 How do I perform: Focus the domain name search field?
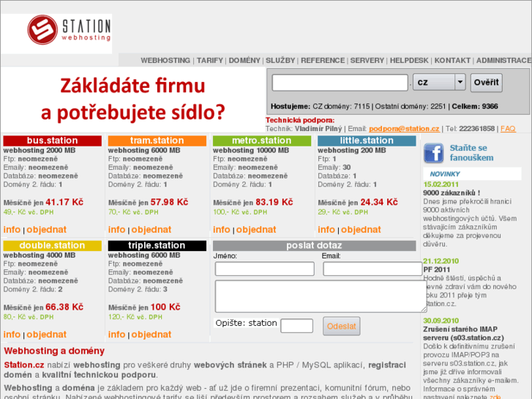tap(340, 83)
